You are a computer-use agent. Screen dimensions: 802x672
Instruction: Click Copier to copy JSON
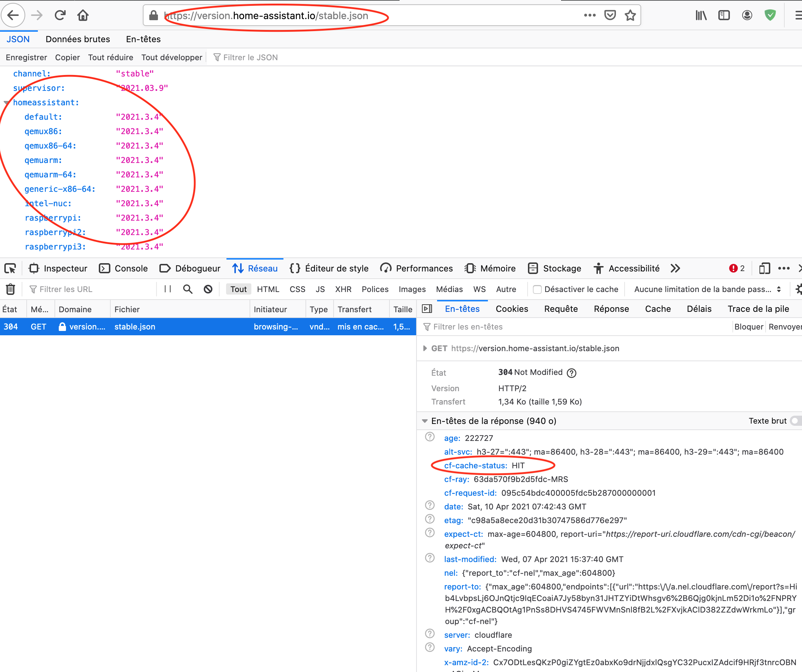point(67,57)
